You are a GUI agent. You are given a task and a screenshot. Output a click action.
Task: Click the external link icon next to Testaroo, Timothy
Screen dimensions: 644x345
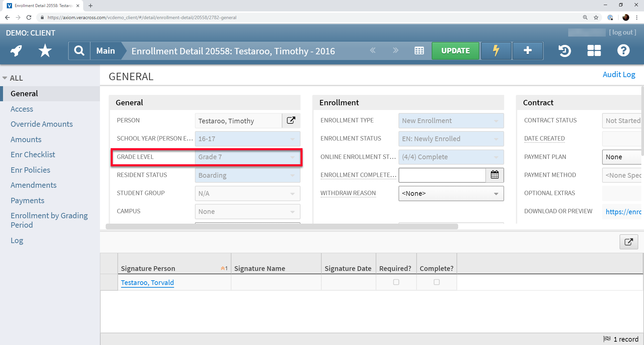pyautogui.click(x=290, y=120)
